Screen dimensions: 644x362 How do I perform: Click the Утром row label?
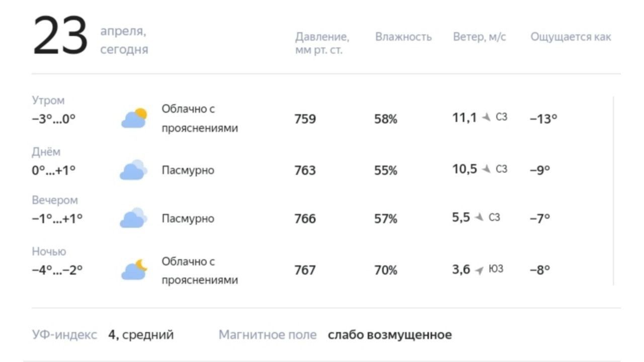point(48,100)
